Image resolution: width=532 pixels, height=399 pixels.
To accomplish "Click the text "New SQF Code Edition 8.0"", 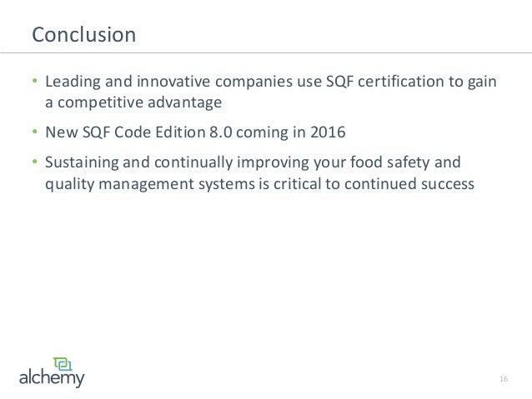I will point(138,132).
